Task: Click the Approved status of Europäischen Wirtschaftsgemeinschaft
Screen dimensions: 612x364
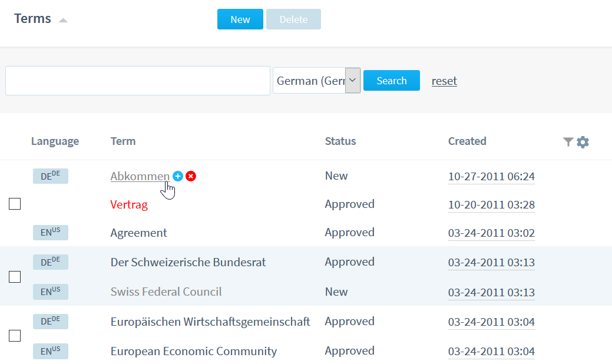Action: (350, 322)
